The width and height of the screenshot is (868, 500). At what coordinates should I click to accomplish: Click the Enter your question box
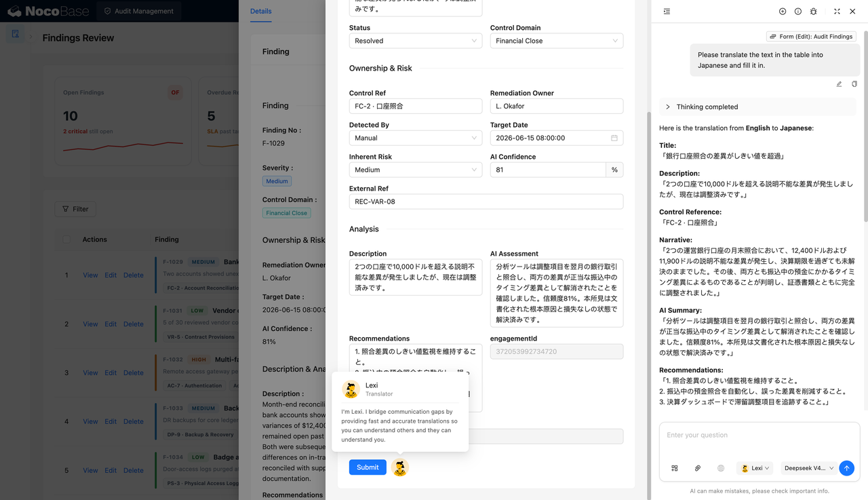pyautogui.click(x=759, y=441)
